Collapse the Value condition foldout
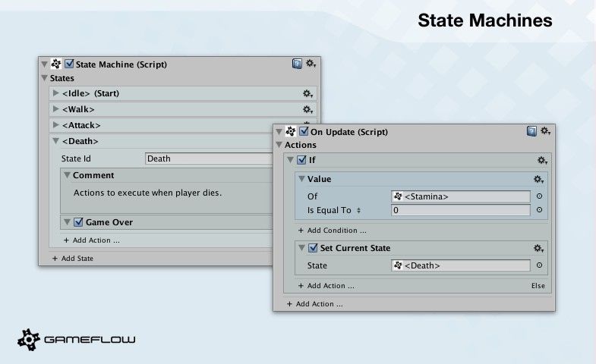The image size is (596, 364). (x=302, y=179)
